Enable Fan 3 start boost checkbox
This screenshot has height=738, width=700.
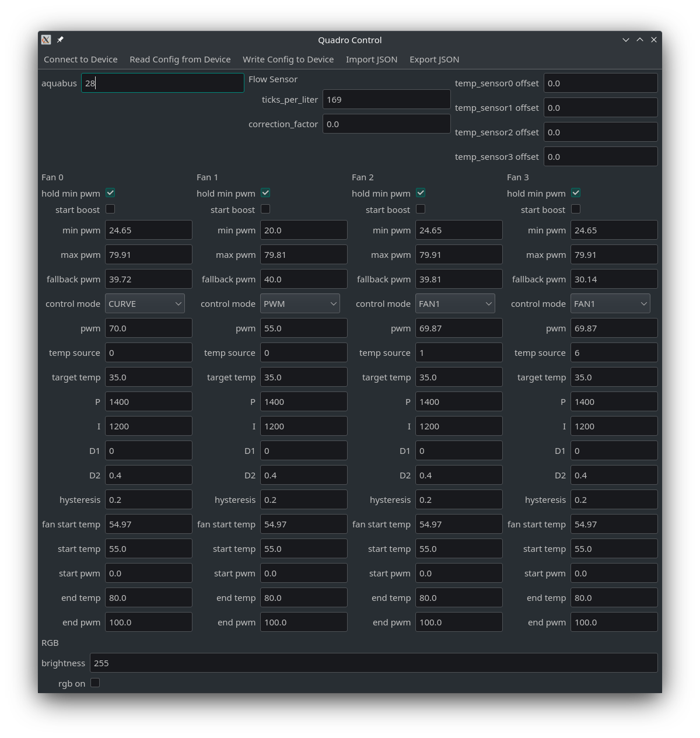(576, 209)
